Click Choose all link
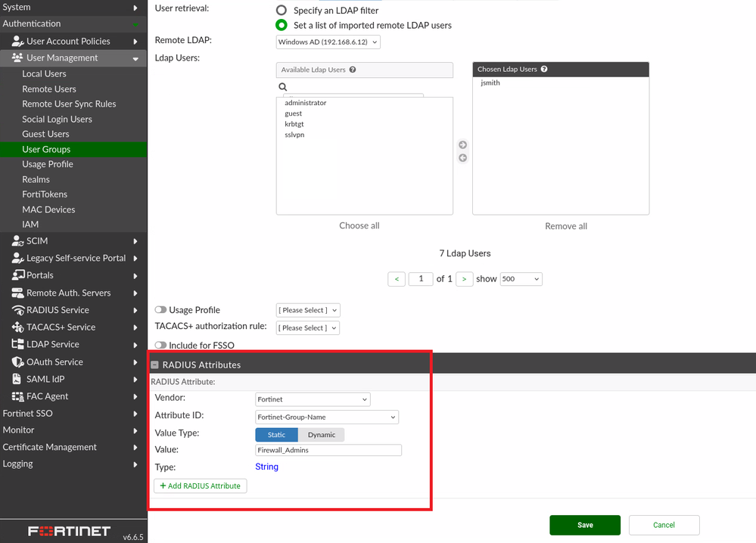The width and height of the screenshot is (756, 543). (359, 225)
